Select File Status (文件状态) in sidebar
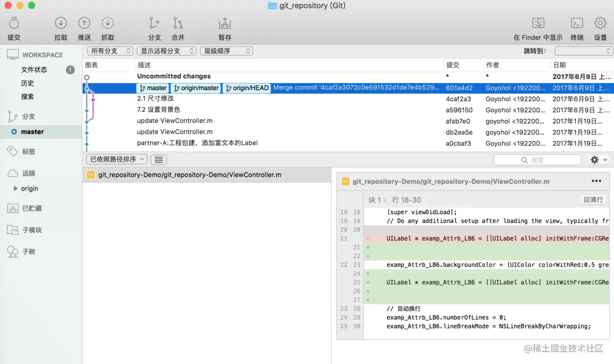The image size is (614, 364). (x=34, y=70)
